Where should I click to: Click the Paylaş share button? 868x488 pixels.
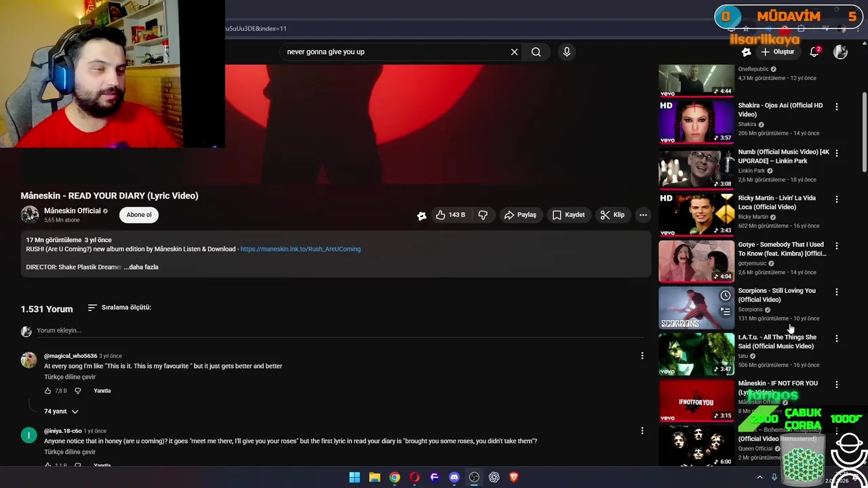point(520,215)
